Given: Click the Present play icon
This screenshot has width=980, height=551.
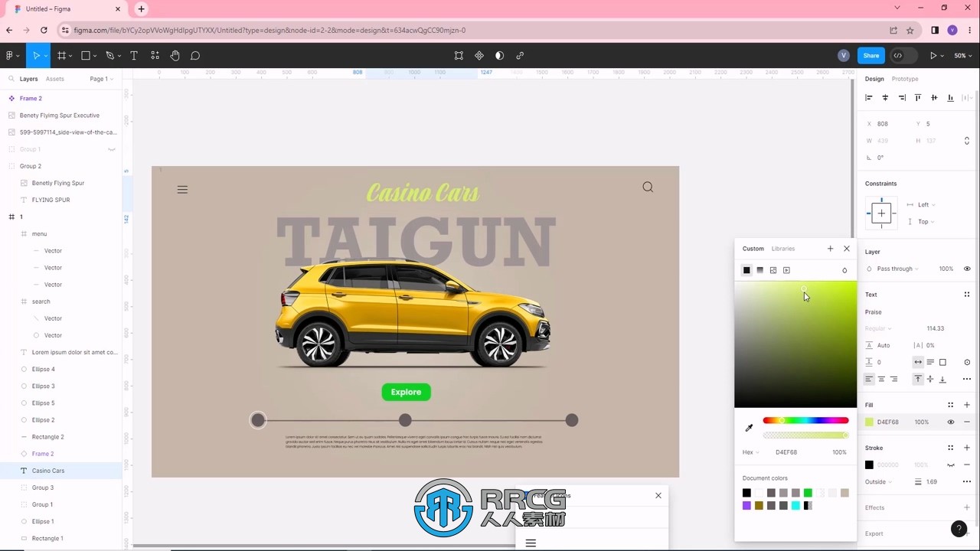Looking at the screenshot, I should [x=933, y=56].
